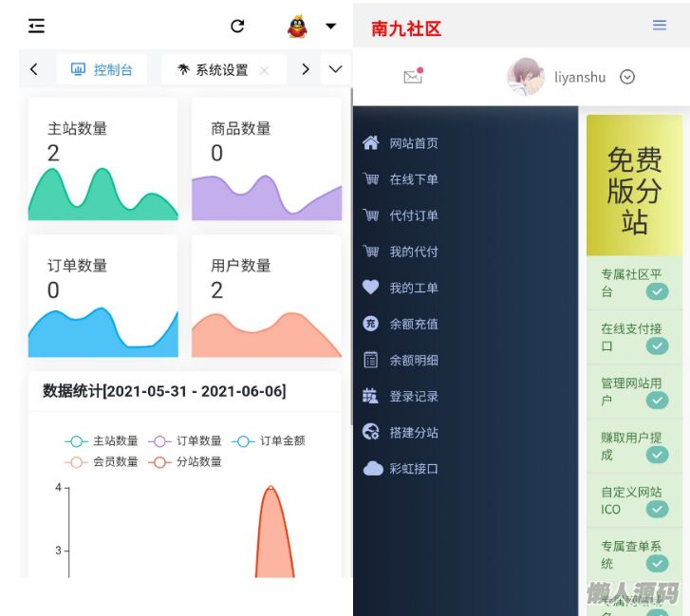Click the 主站数量 statistics card
Image resolution: width=690 pixels, height=616 pixels.
(x=103, y=159)
